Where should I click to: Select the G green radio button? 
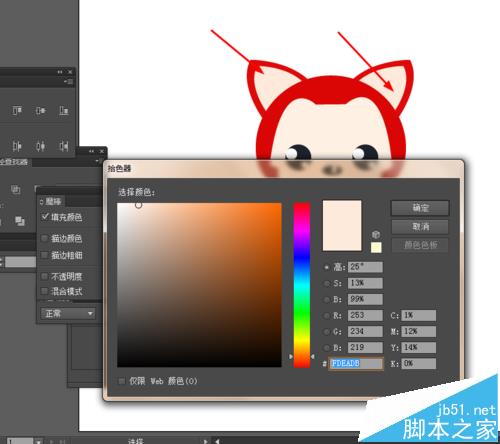(327, 331)
